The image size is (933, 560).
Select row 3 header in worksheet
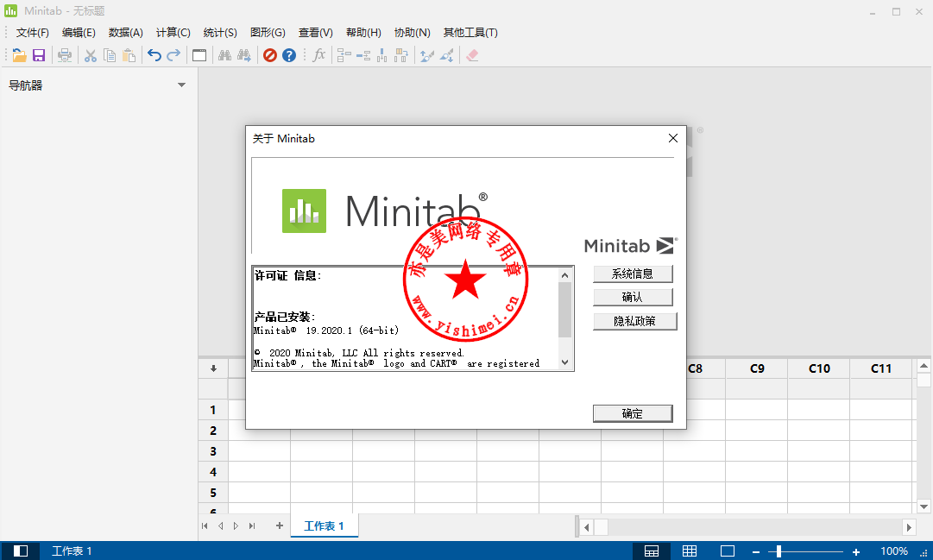(213, 451)
